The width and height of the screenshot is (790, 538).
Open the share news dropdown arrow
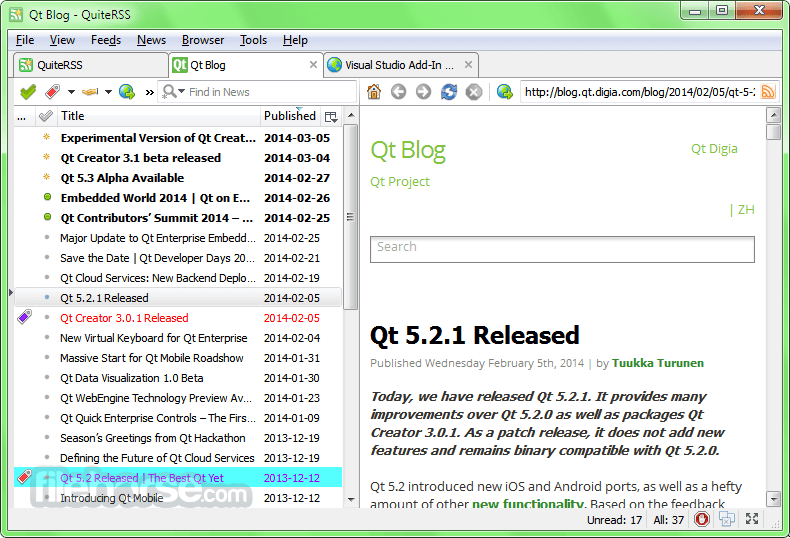108,92
